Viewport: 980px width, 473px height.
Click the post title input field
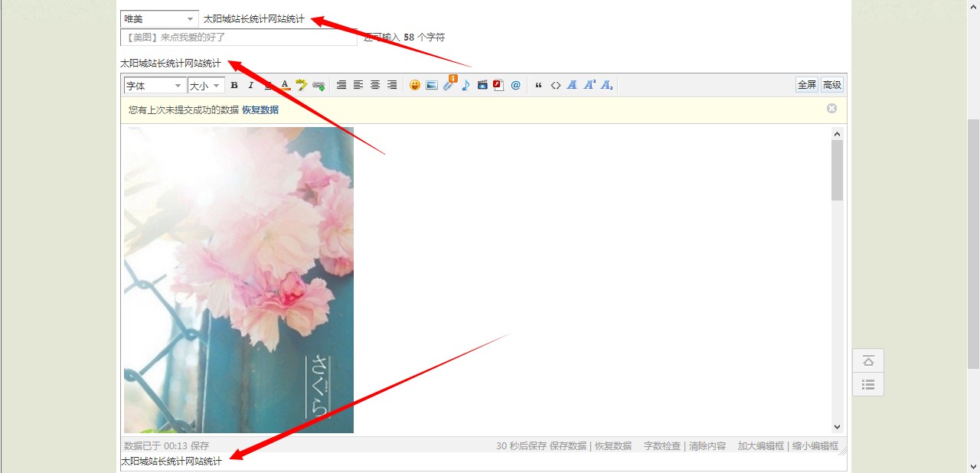pyautogui.click(x=238, y=38)
